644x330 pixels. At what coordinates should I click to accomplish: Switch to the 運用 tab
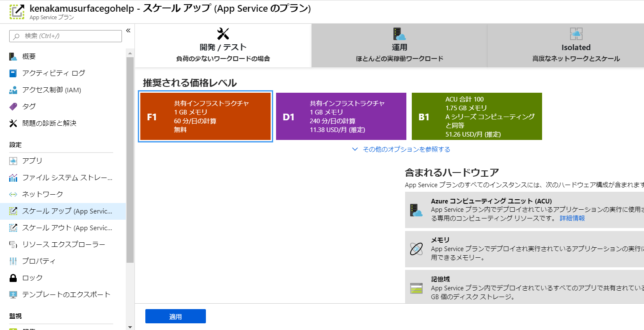pyautogui.click(x=399, y=46)
